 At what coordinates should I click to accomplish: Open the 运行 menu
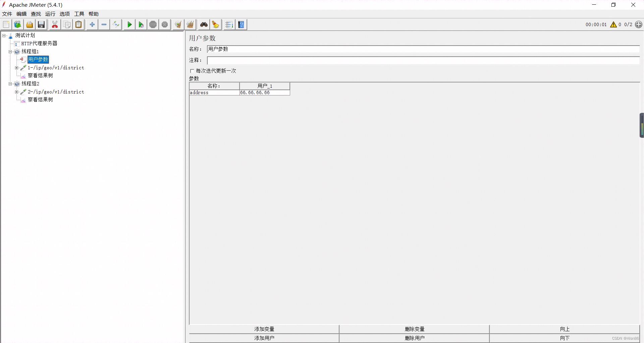tap(50, 14)
